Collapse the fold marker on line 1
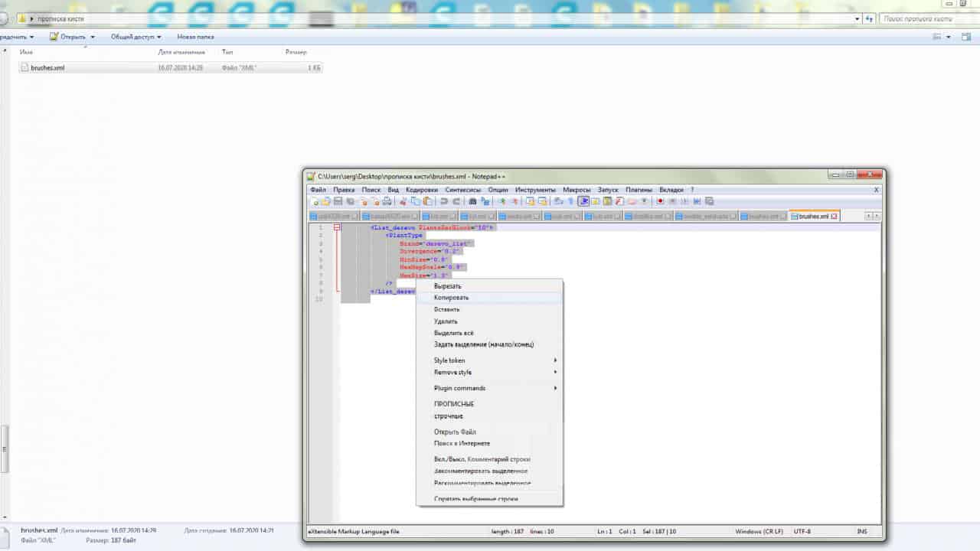Image resolution: width=980 pixels, height=551 pixels. (337, 227)
